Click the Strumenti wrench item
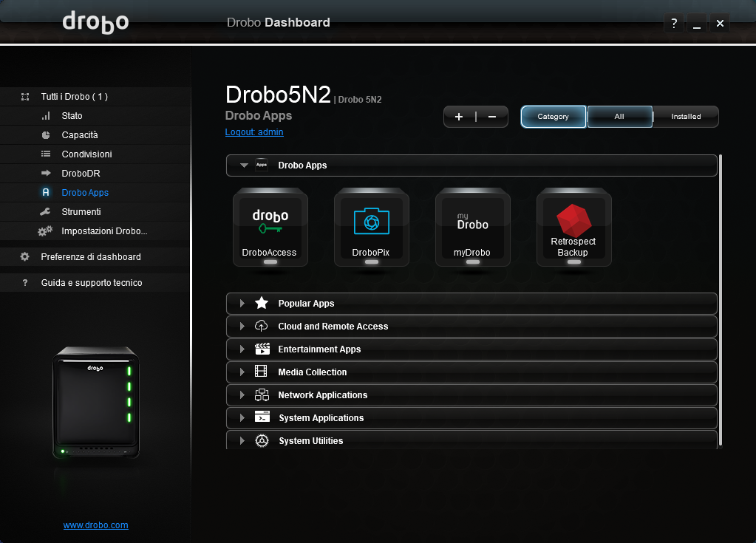Viewport: 756px width, 543px height. click(x=81, y=212)
